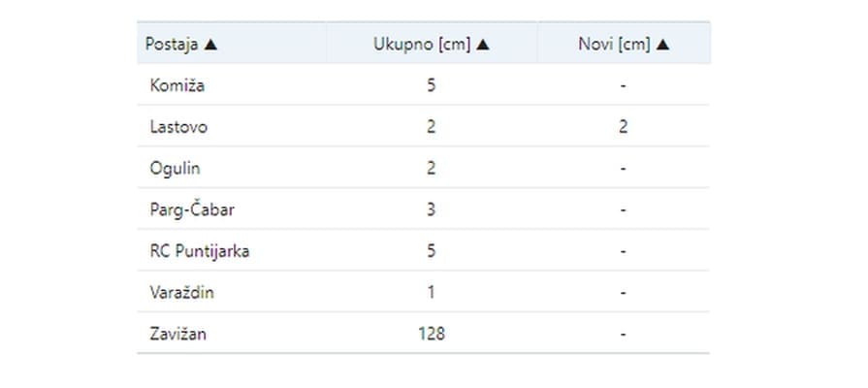The width and height of the screenshot is (868, 388).
Task: Click sort arrow next to Novi [cm]
Action: tap(662, 44)
